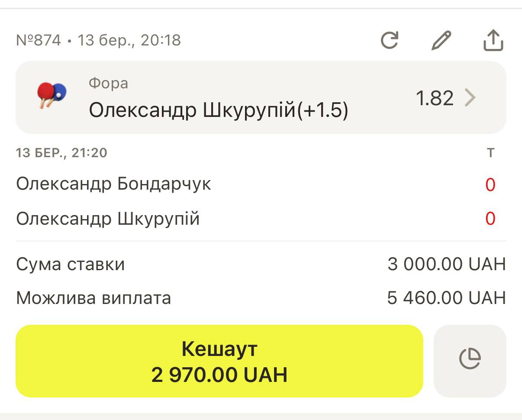Click the 13 БЕР., 21:20 match time
The width and height of the screenshot is (522, 420).
point(61,153)
